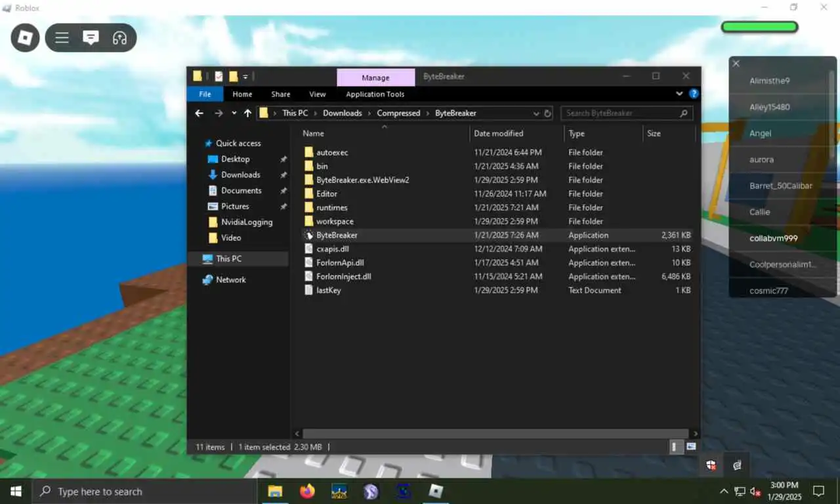Click the green health bar in Roblox
The width and height of the screenshot is (840, 504).
tap(759, 27)
